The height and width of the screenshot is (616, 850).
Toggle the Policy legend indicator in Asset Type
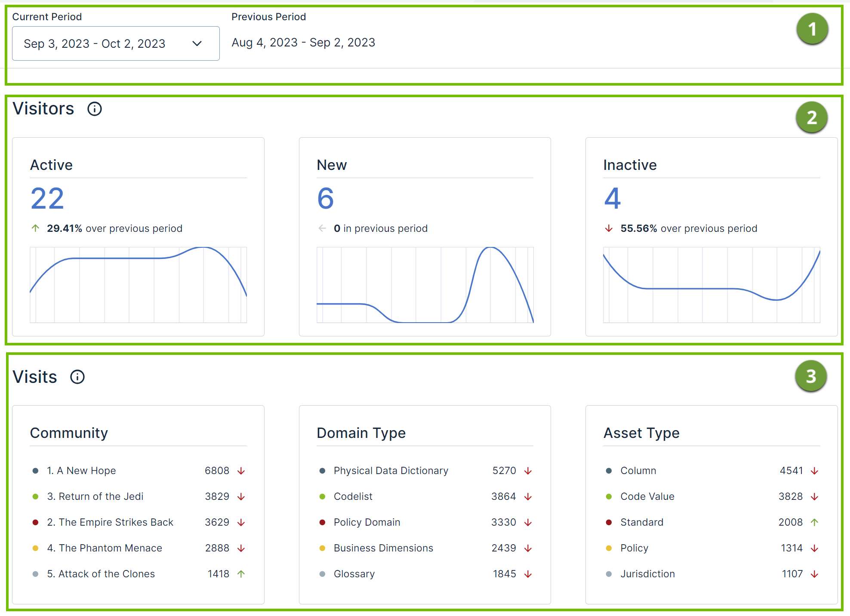(609, 548)
